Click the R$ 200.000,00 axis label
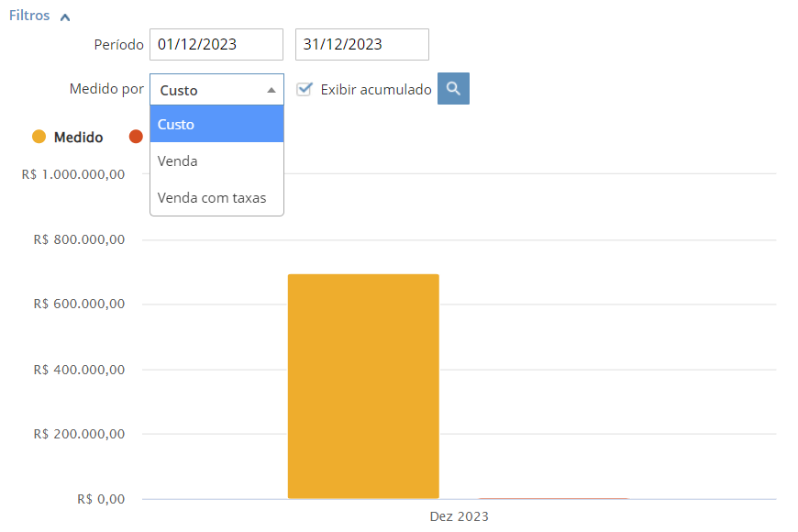Viewport: 798px width, 532px height. pyautogui.click(x=79, y=434)
